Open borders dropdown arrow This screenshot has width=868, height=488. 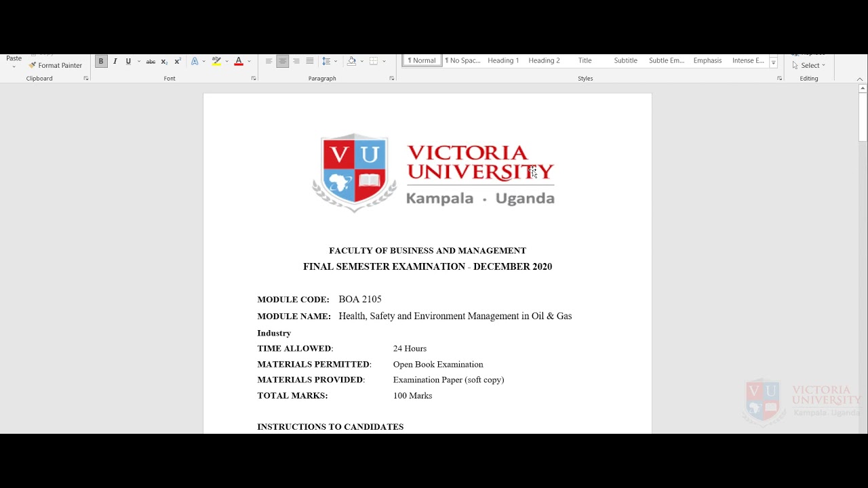[384, 62]
